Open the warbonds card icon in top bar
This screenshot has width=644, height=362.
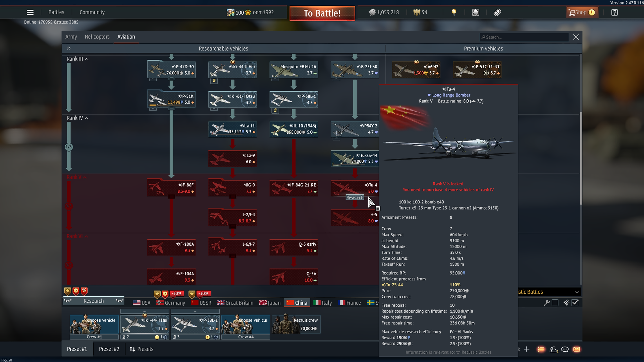pyautogui.click(x=476, y=12)
